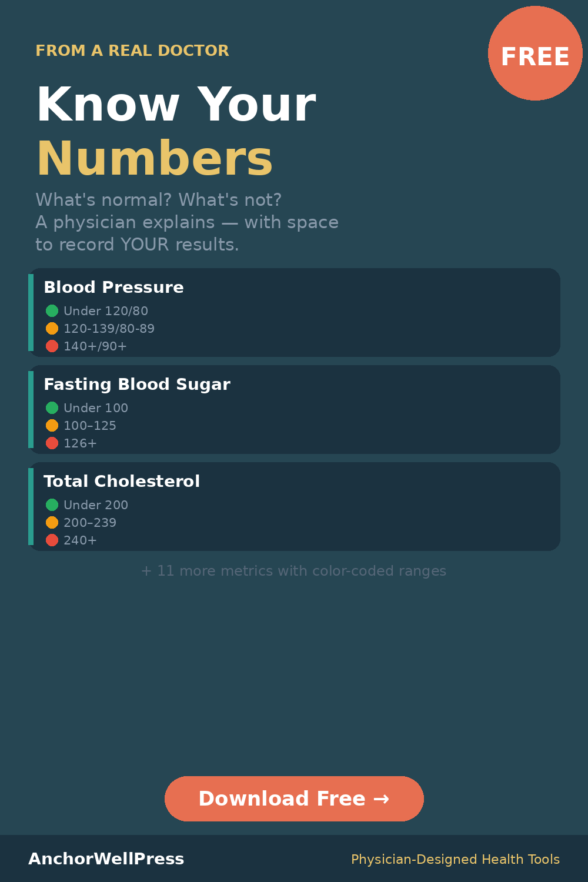588x882 pixels.
Task: Click red dot beside 240+
Action: click(x=52, y=540)
